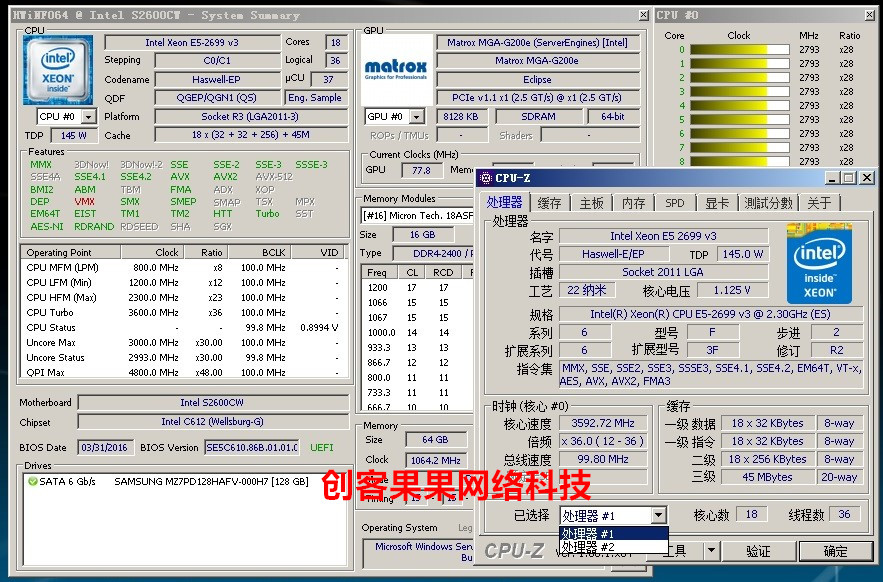Click the 1064.2 MHz memory clock field
Screen dimensions: 883x582
435,460
